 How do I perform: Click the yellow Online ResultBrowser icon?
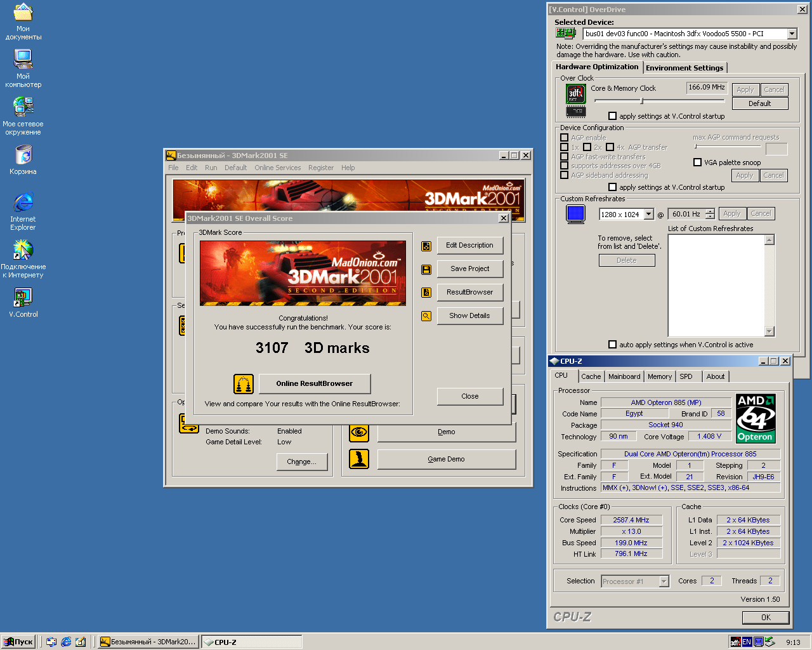[x=244, y=384]
